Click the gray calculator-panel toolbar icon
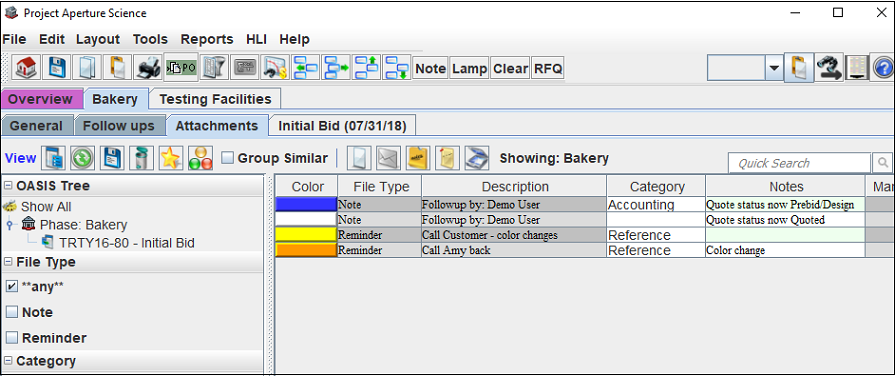Screen dimensions: 895x376 (244, 68)
